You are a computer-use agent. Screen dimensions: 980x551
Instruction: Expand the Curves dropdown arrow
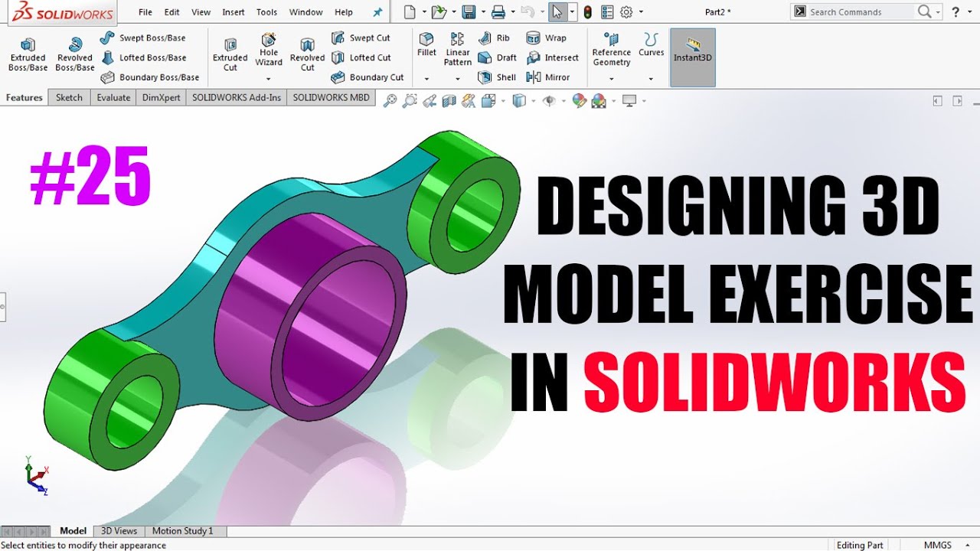tap(652, 79)
